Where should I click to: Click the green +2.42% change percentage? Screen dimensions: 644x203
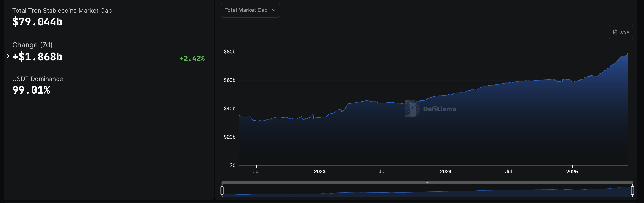coord(192,58)
